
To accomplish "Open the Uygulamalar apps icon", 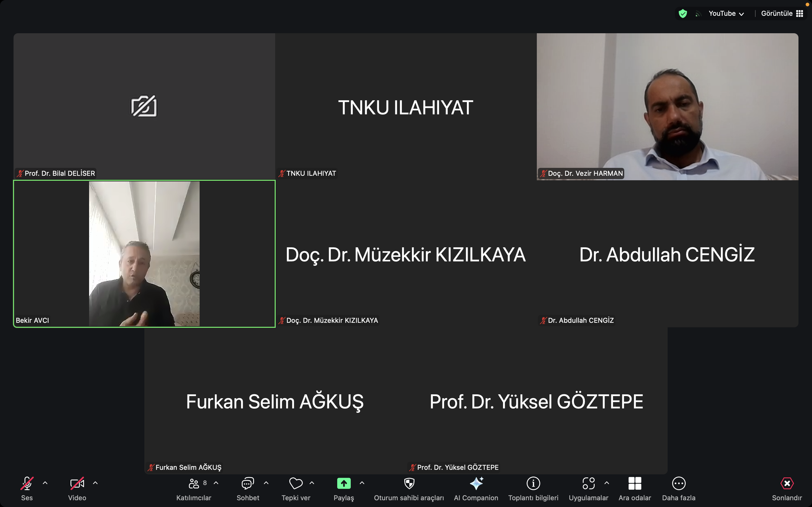I will pyautogui.click(x=588, y=484).
